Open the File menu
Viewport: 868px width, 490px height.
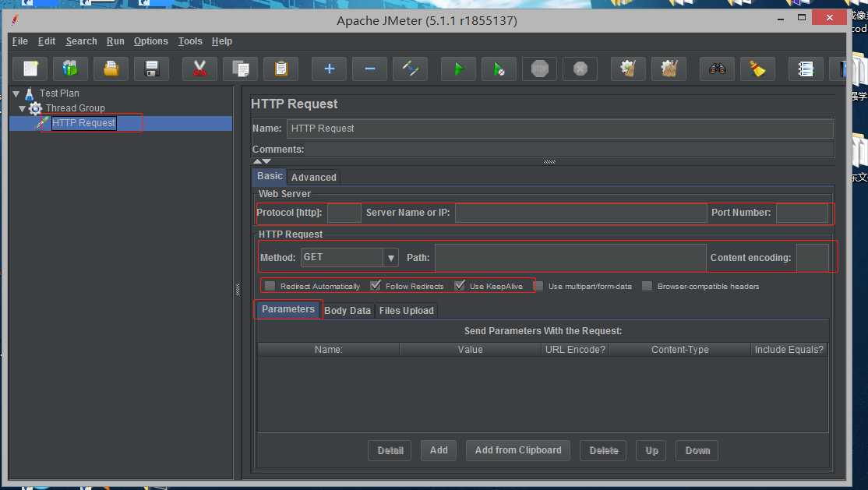(x=20, y=41)
